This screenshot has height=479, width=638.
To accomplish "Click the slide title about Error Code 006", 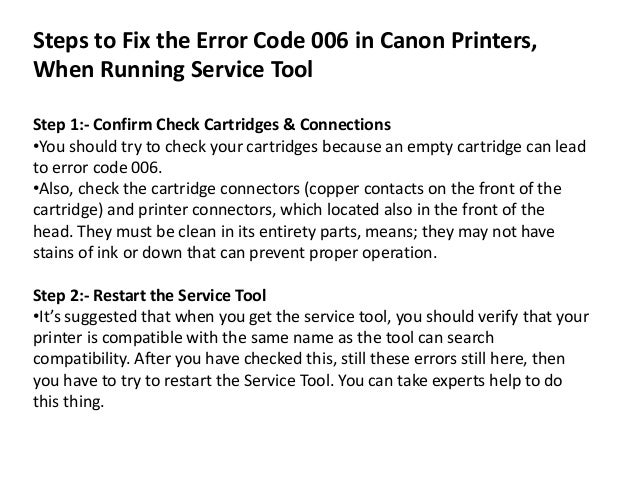I will 285,55.
